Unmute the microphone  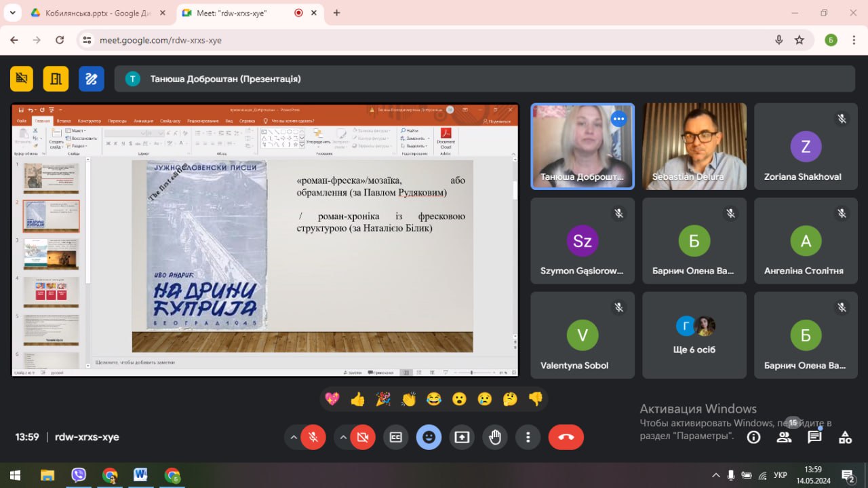coord(313,437)
